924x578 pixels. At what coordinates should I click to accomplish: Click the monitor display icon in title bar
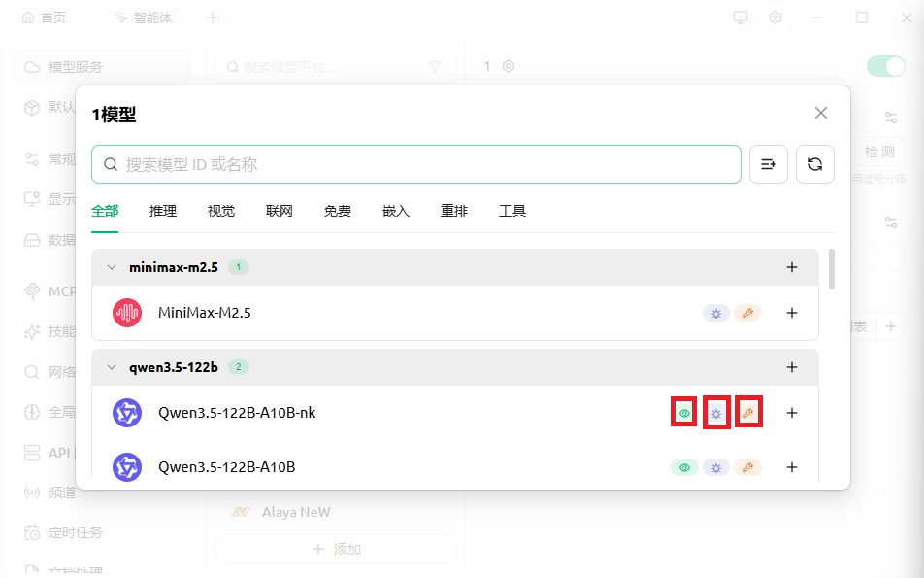pyautogui.click(x=741, y=17)
